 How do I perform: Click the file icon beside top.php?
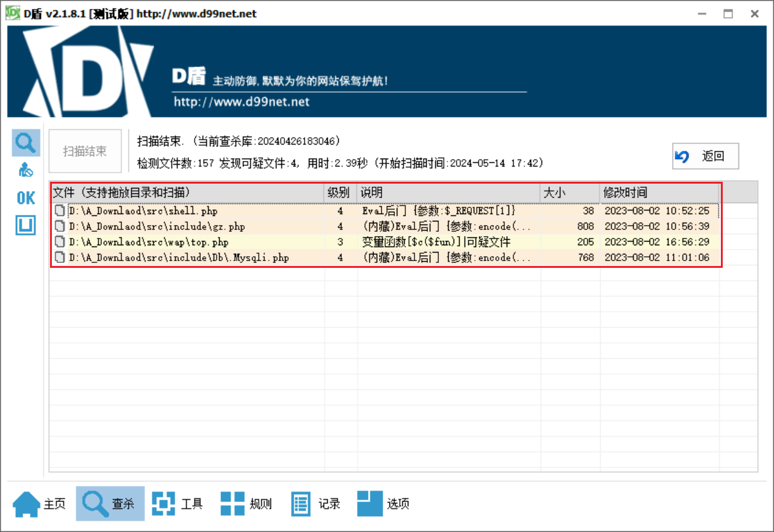(60, 242)
